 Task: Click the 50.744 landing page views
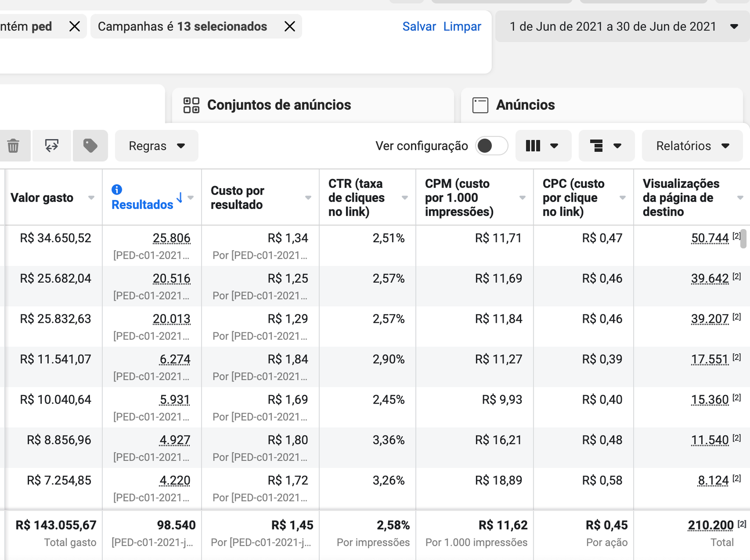click(x=710, y=238)
